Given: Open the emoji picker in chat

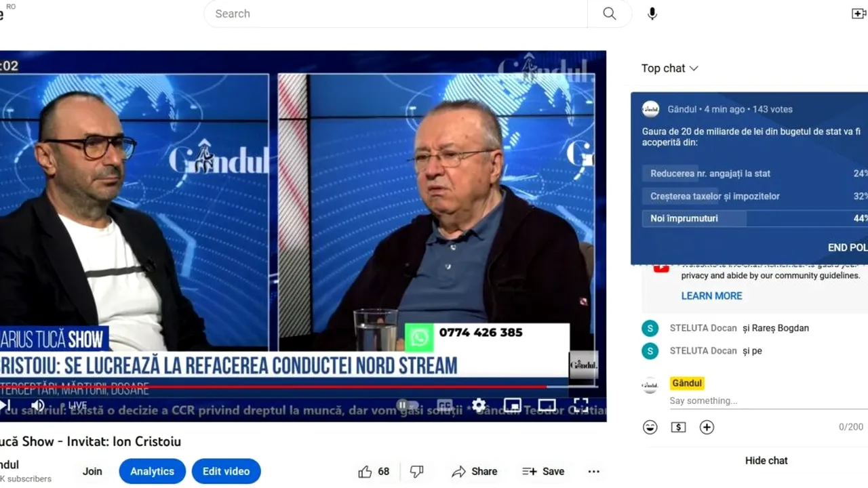Looking at the screenshot, I should (x=650, y=427).
